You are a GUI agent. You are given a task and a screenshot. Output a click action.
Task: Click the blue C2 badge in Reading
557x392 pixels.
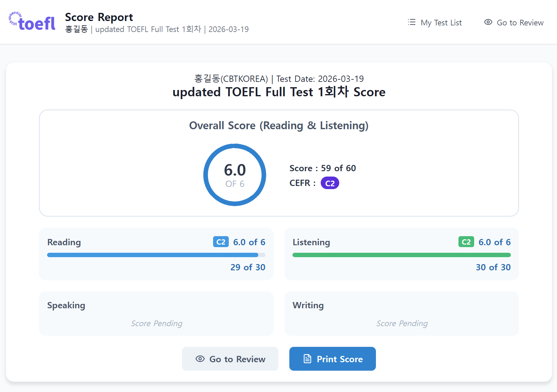click(x=221, y=242)
